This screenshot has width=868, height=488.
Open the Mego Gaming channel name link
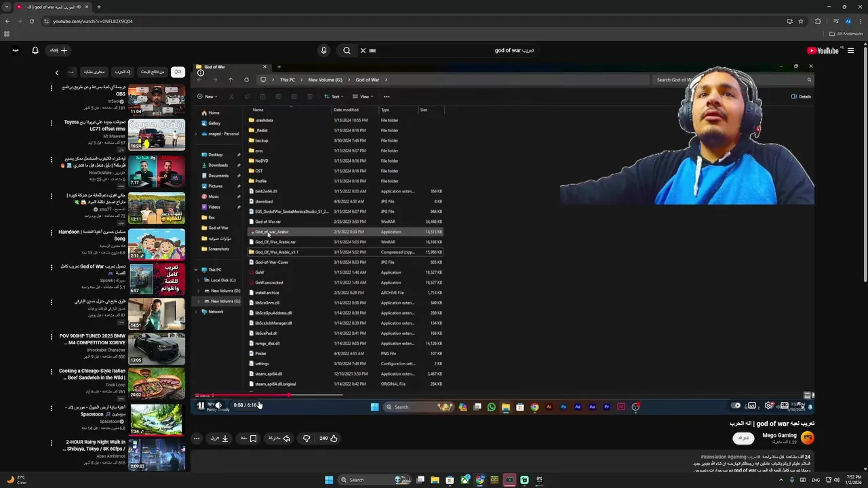click(779, 435)
